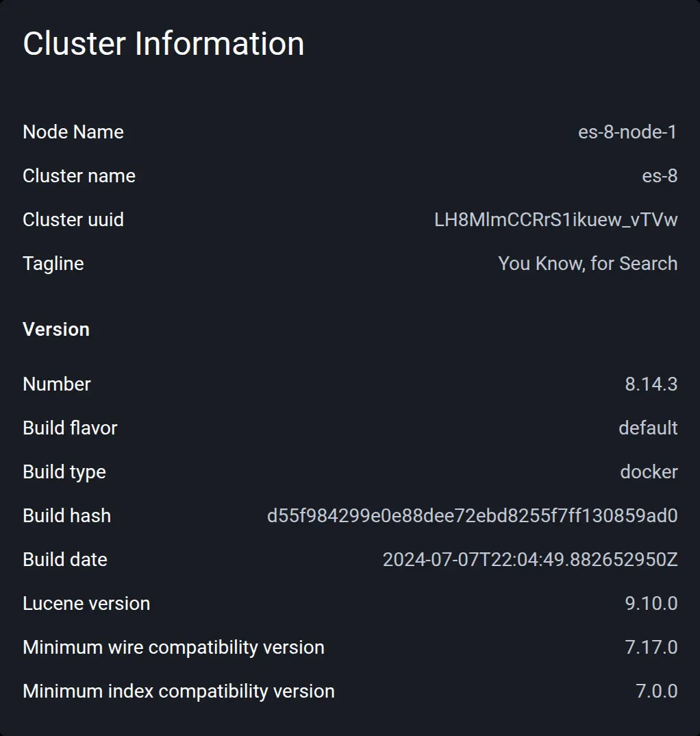Select the build flavor value default
This screenshot has width=700, height=736.
648,428
